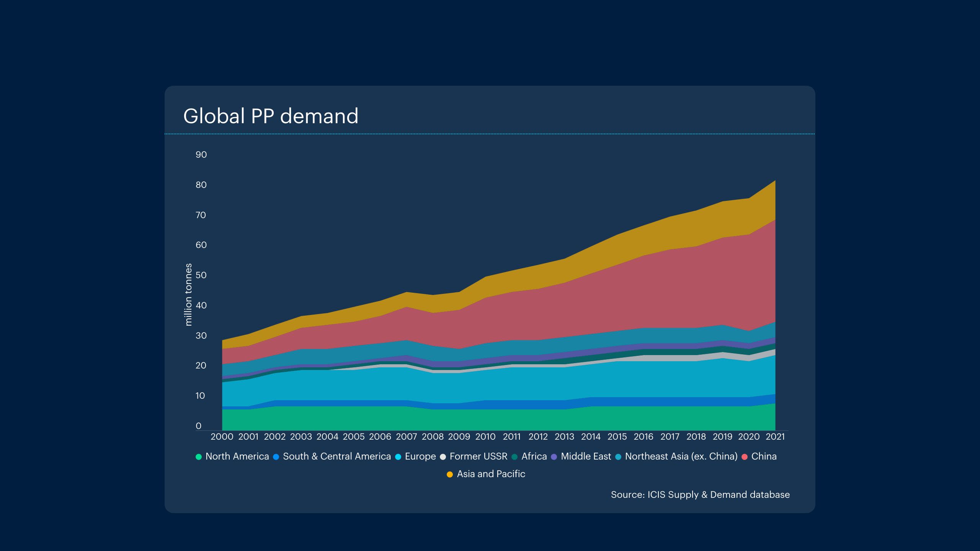Click the Northeast Asia (ex. China) legend label
The width and height of the screenshot is (980, 551).
[x=681, y=456]
